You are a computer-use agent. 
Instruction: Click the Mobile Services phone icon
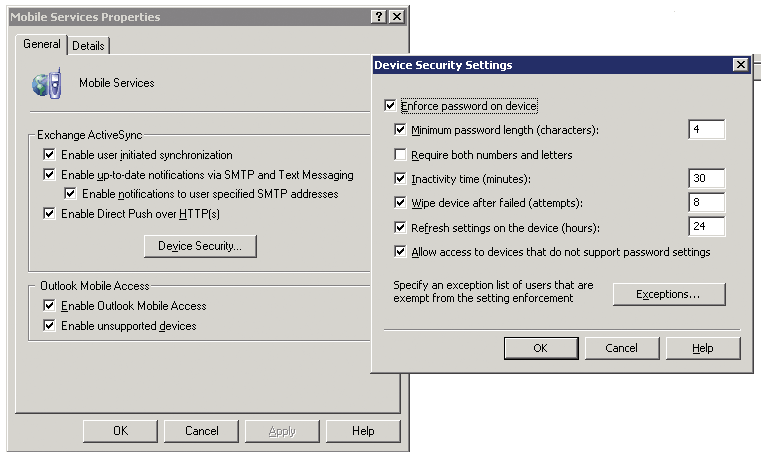click(47, 82)
